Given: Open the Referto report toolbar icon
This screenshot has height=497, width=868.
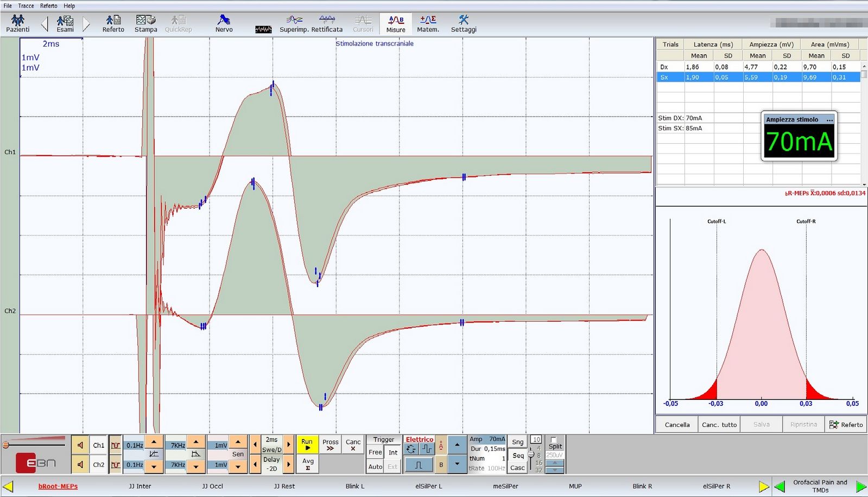Looking at the screenshot, I should [113, 23].
